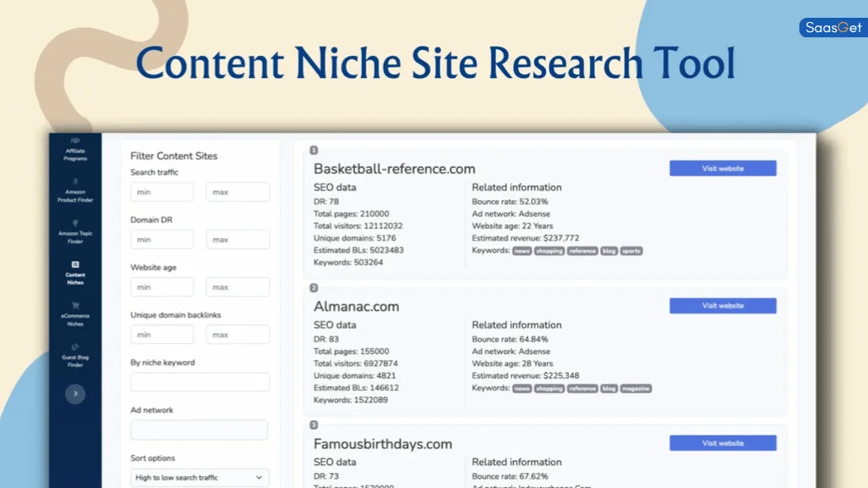Visit website for Almanac.com
Viewport: 868px width, 488px height.
[723, 305]
